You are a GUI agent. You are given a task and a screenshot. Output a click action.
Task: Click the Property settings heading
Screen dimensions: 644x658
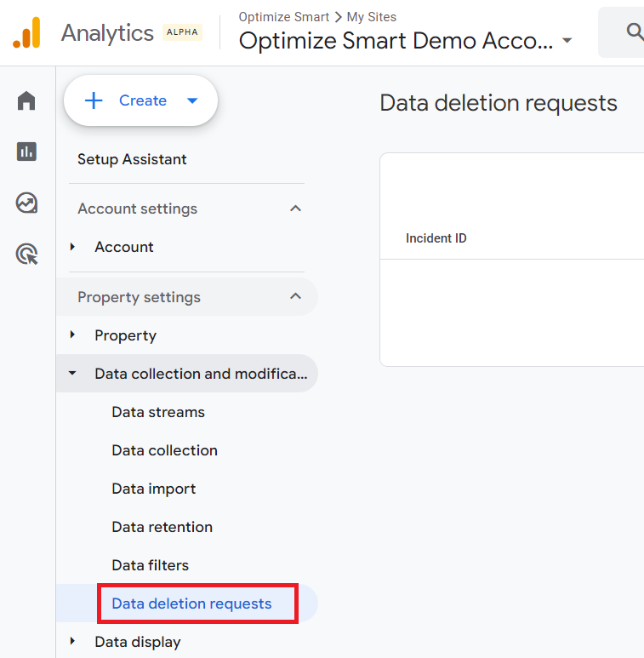(x=139, y=297)
